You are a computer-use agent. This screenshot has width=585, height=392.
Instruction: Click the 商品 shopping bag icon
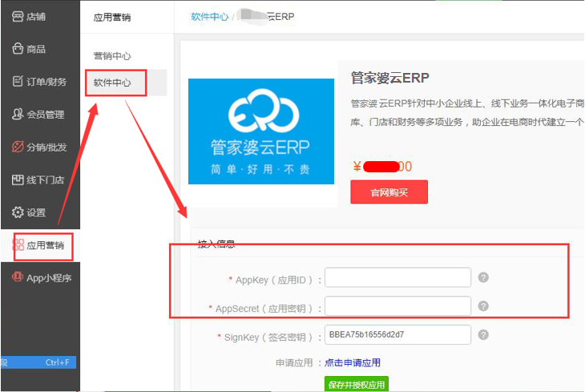coord(18,49)
